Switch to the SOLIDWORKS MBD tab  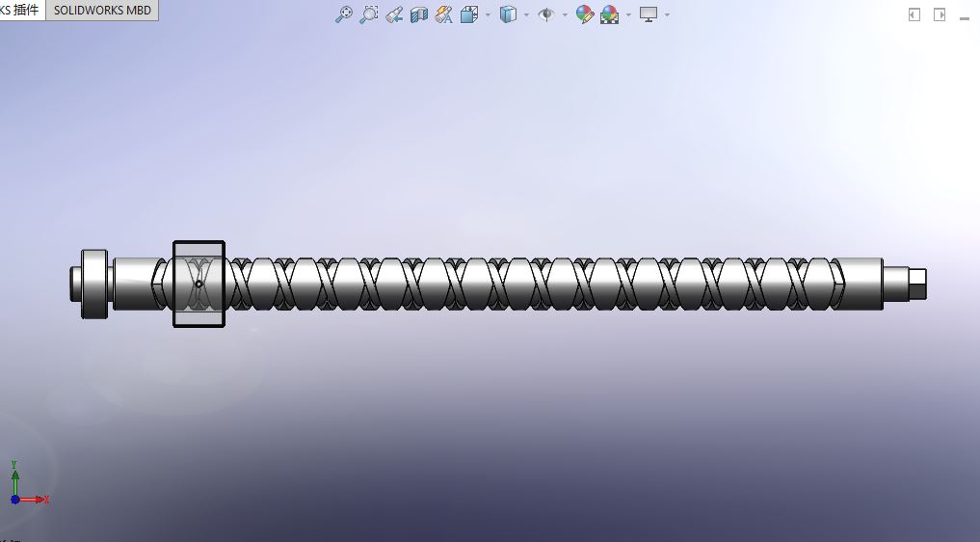(102, 10)
